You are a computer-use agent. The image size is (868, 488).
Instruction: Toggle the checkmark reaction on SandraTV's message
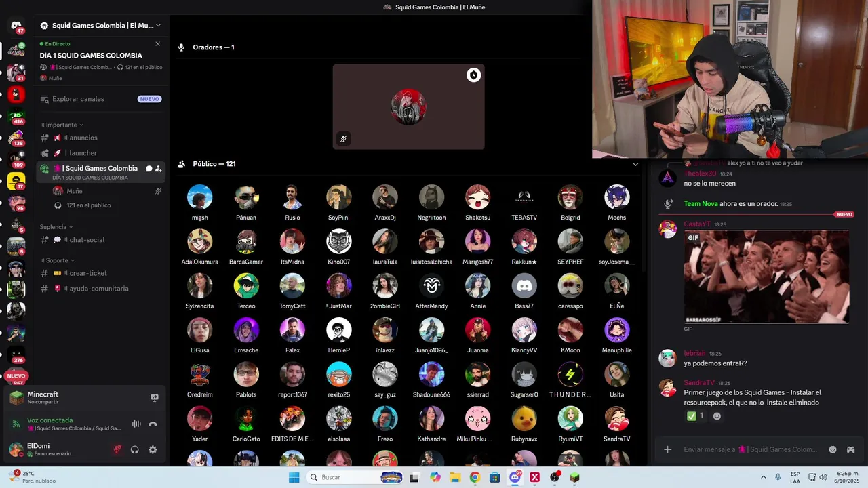[695, 416]
